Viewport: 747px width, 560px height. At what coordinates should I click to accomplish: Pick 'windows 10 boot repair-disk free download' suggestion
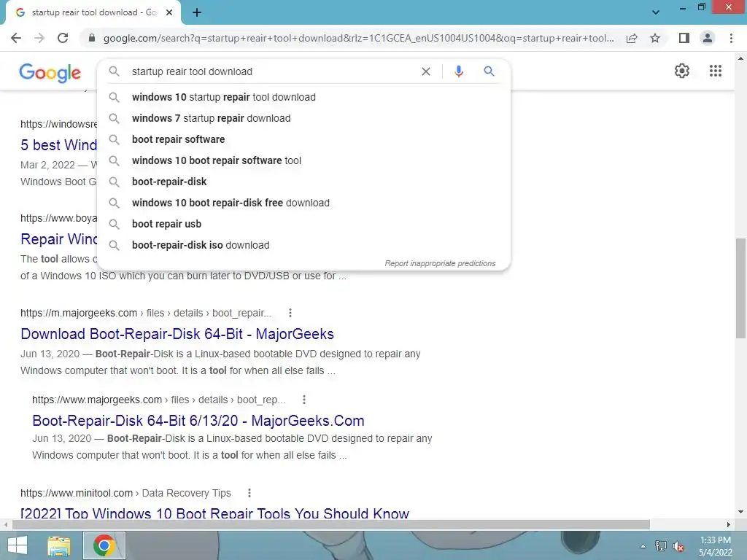pos(303,203)
